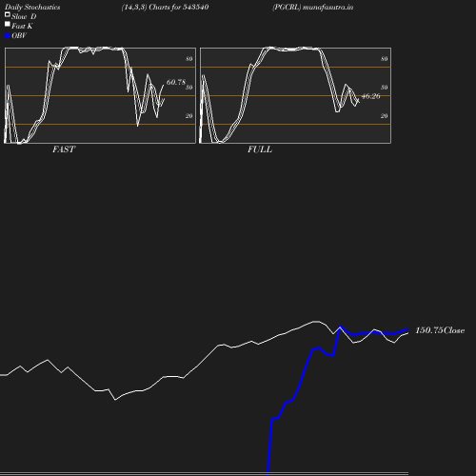The height and width of the screenshot is (476, 476).
Task: Click the 60.78 value in FAST chart
Action: (x=176, y=82)
